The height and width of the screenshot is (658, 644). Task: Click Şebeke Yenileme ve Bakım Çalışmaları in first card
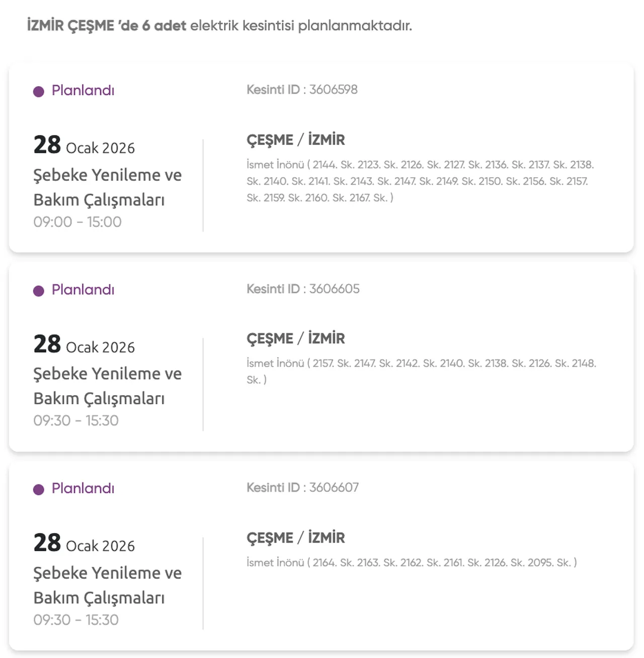tap(107, 187)
